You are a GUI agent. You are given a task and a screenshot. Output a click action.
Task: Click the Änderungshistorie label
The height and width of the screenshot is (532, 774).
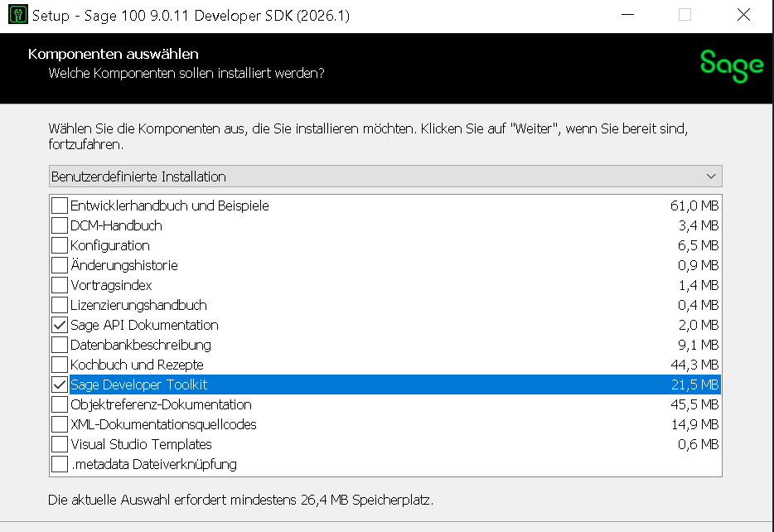tap(124, 265)
